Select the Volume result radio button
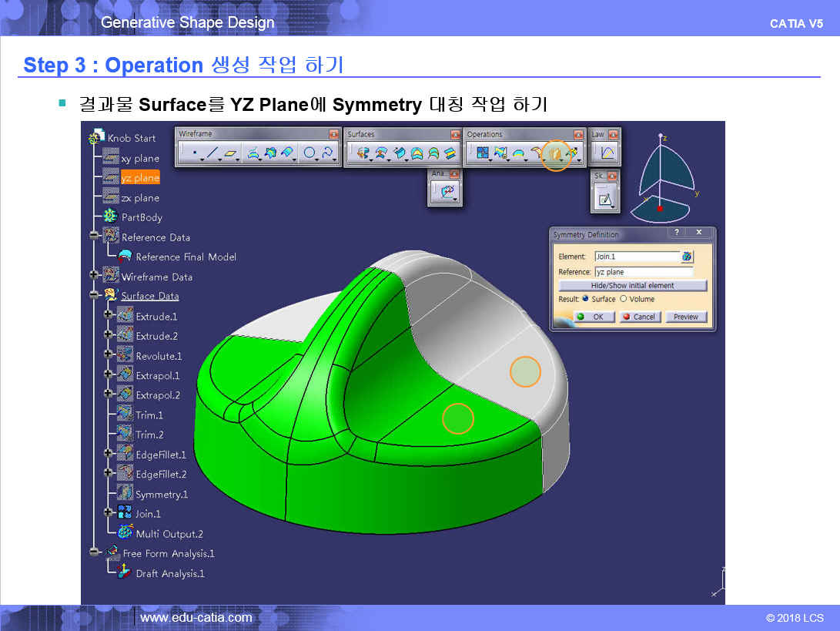 pos(623,299)
